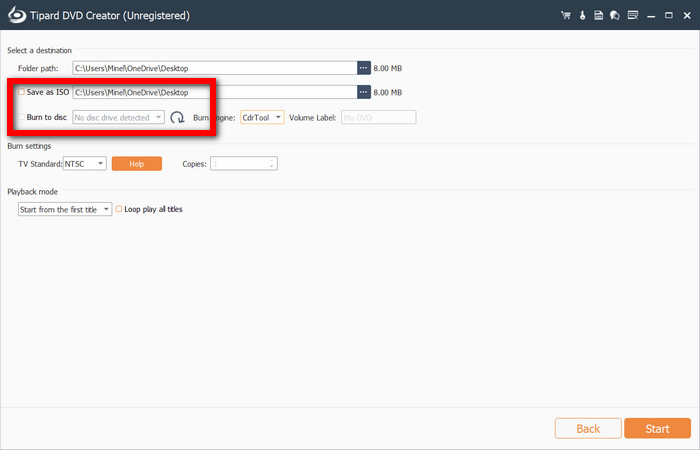This screenshot has height=450, width=700.
Task: Click the menu list icon in title bar
Action: 631,16
